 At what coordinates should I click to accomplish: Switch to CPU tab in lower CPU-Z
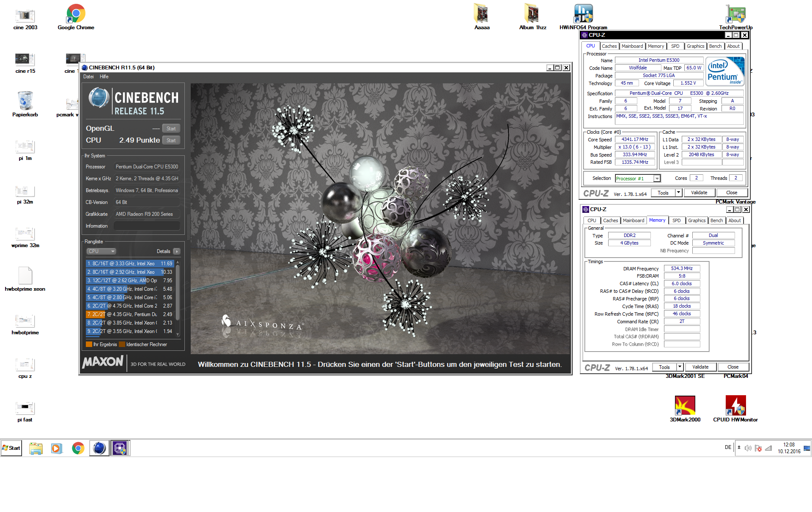592,220
